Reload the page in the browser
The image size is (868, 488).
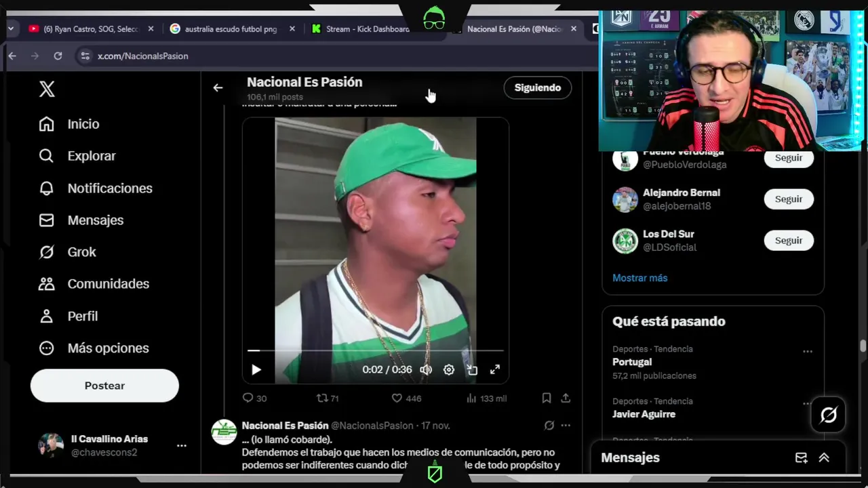point(58,56)
